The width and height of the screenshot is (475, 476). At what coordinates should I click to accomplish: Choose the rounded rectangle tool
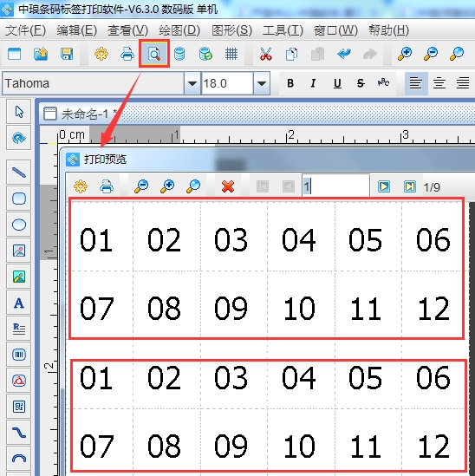click(19, 199)
